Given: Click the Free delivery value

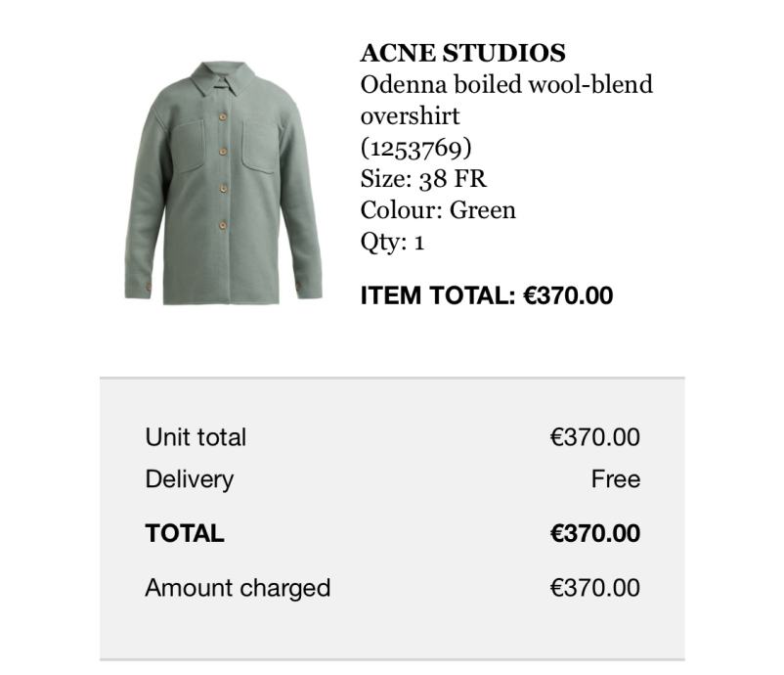Looking at the screenshot, I should 616,478.
